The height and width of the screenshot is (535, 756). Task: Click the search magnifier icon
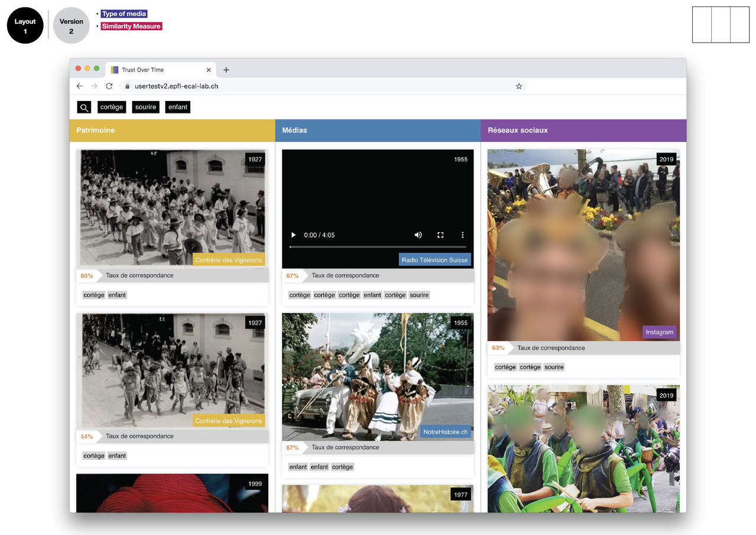[x=84, y=107]
